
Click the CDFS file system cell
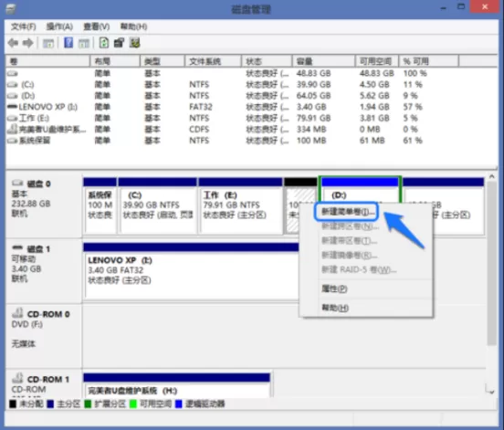pyautogui.click(x=199, y=130)
